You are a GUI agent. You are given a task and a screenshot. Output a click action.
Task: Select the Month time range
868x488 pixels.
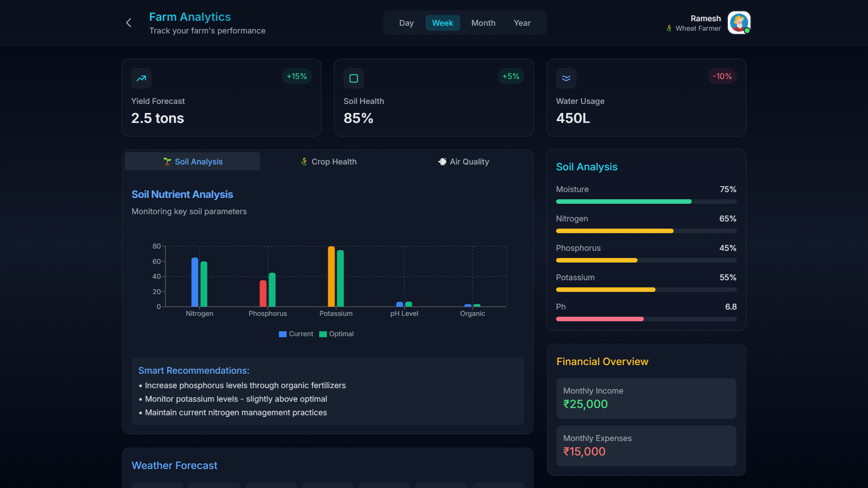point(483,23)
